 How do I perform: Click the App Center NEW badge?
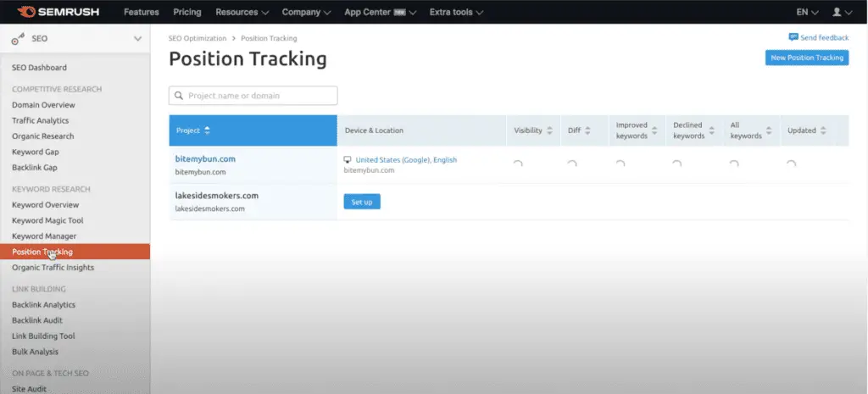[400, 12]
